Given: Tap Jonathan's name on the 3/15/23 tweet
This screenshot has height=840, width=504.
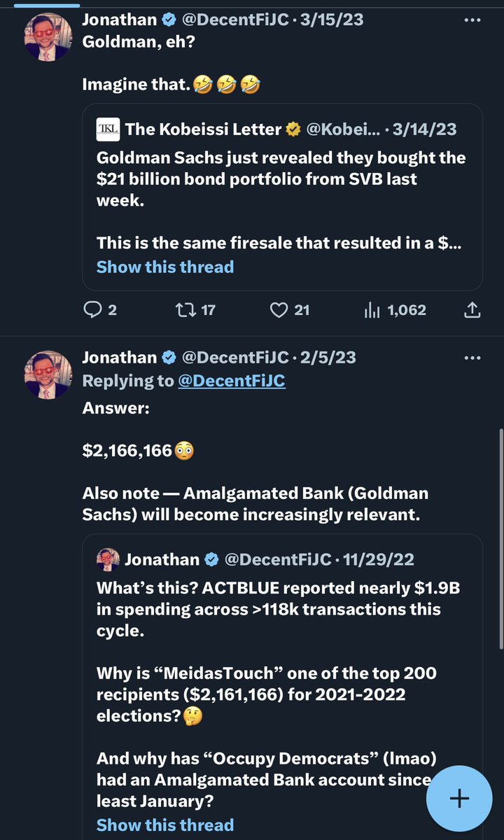Looking at the screenshot, I should (119, 20).
